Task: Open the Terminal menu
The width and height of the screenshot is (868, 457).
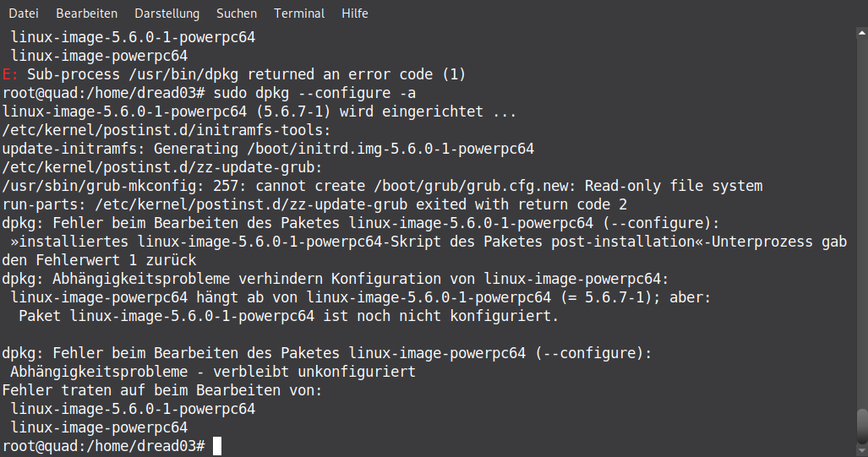Action: click(299, 14)
